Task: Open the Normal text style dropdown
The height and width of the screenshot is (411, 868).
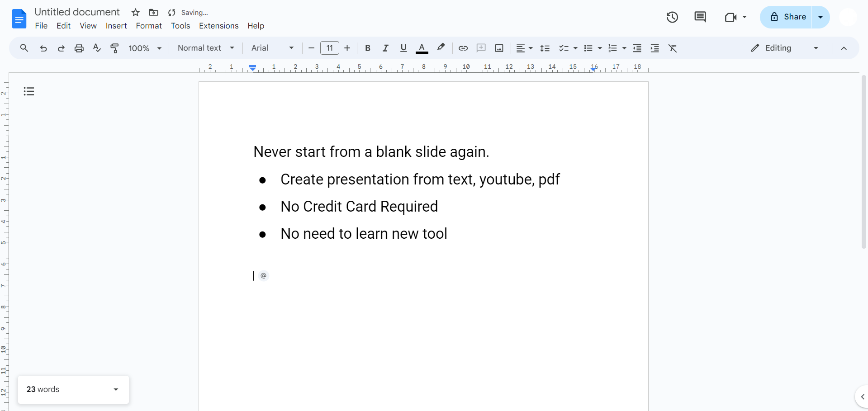Action: 206,48
